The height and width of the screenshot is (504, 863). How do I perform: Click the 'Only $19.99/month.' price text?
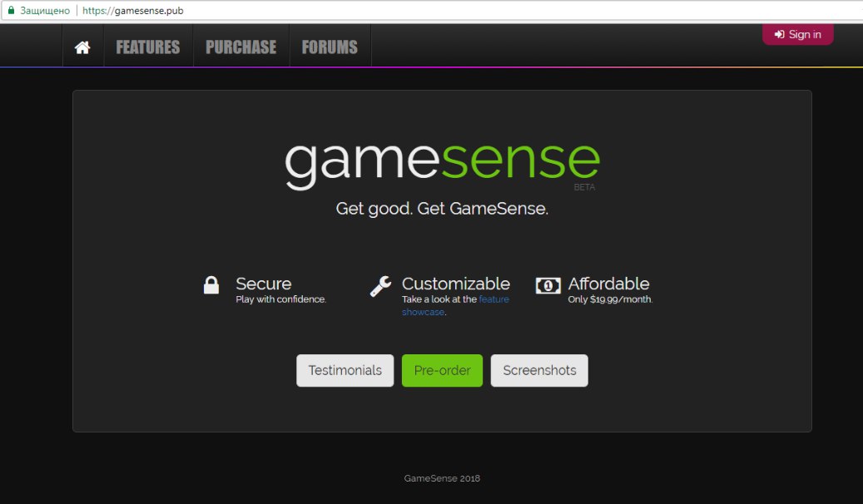pos(610,299)
